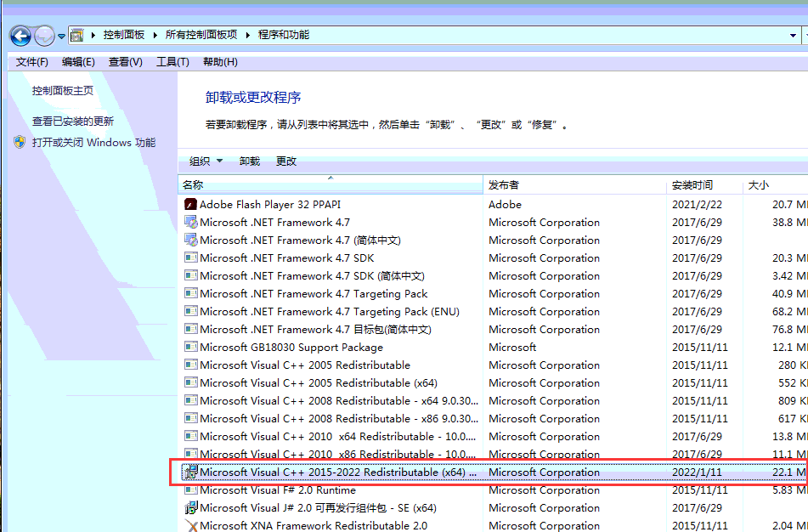This screenshot has width=808, height=532.
Task: Click icon of Visual J# 2.0 可再发行组件包
Action: [x=190, y=507]
